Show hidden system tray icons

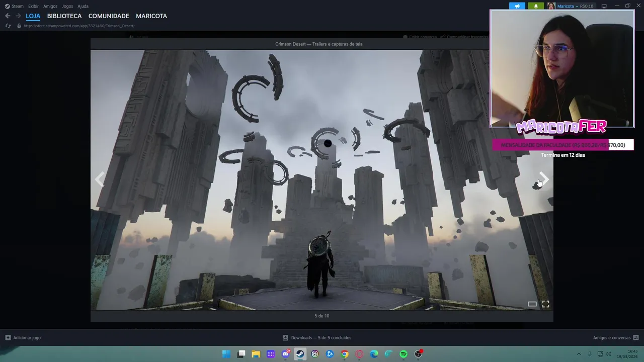pos(579,354)
